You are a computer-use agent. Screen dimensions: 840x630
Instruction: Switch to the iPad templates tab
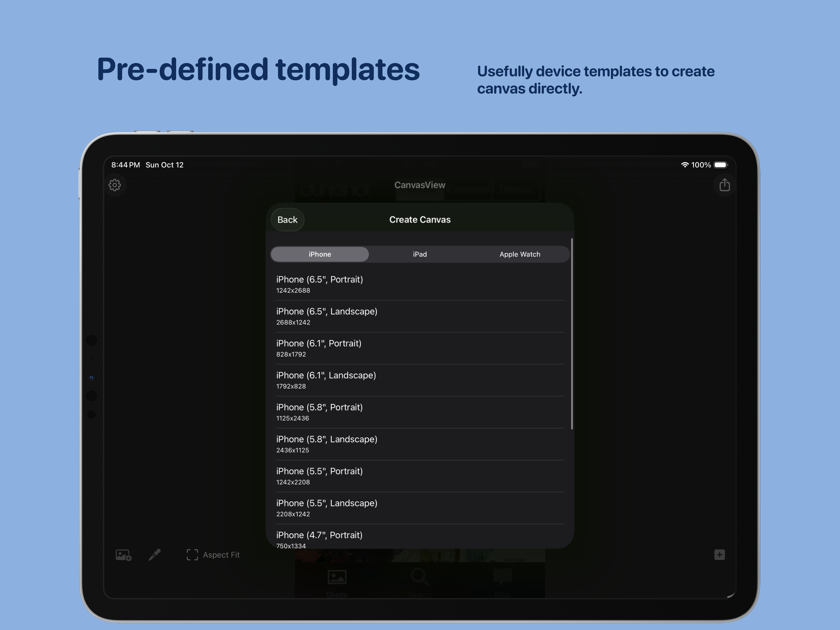point(420,254)
